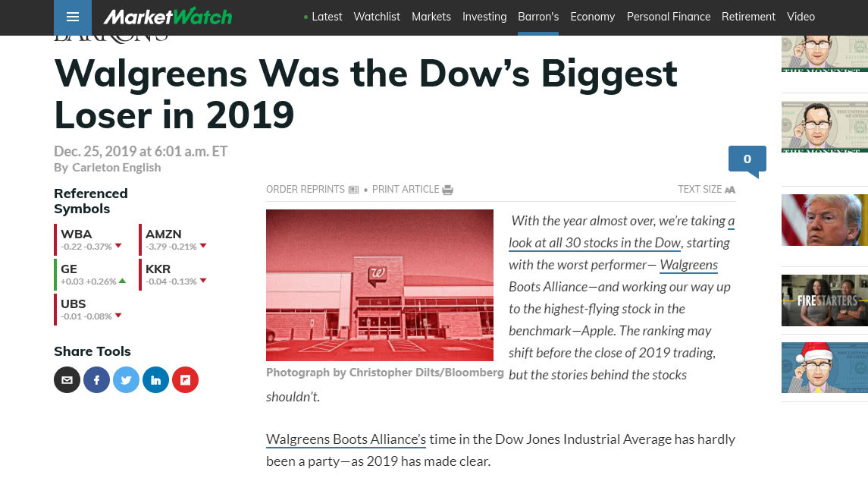Share article on Facebook
The height and width of the screenshot is (497, 868).
click(97, 380)
